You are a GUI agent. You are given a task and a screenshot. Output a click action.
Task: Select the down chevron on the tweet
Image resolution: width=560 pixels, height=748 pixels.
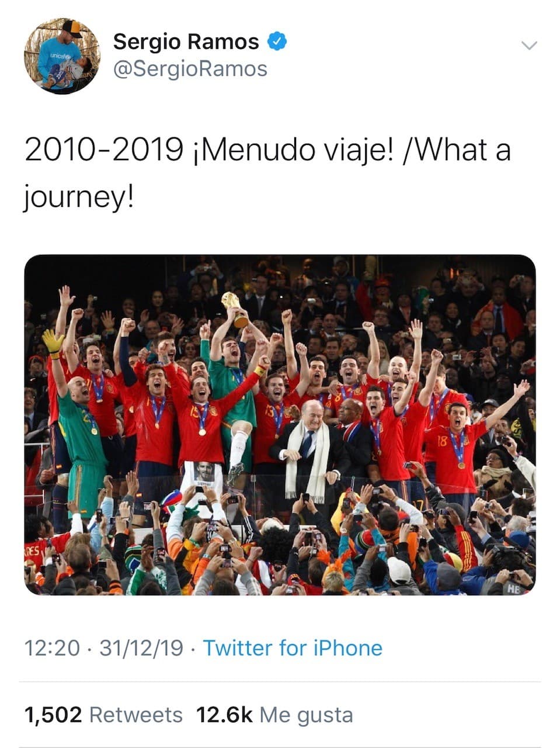coord(529,46)
